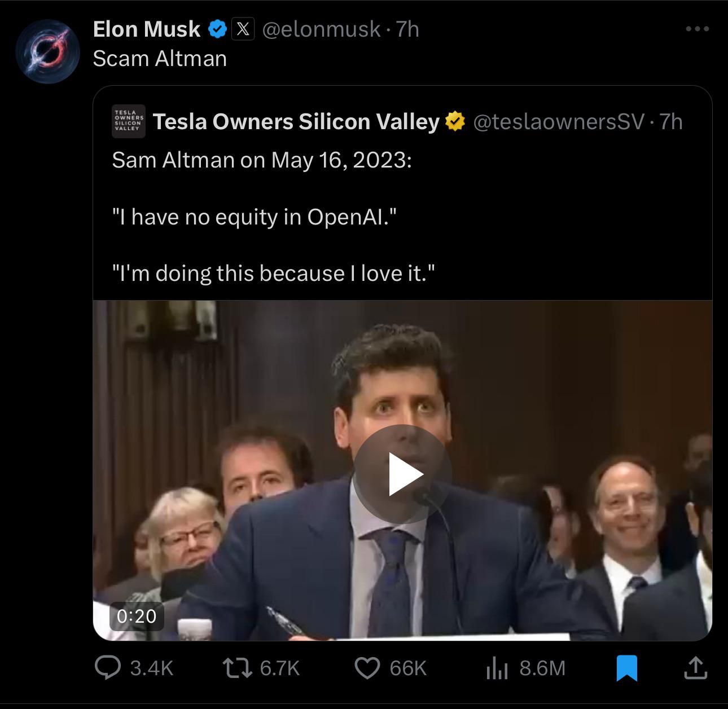728x709 pixels.
Task: Open the reply icon with 3.4K
Action: (x=107, y=668)
